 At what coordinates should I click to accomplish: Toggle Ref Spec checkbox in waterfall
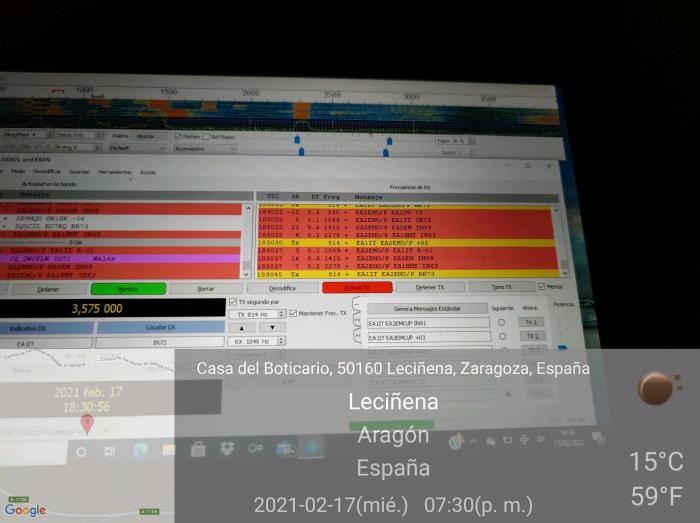206,137
